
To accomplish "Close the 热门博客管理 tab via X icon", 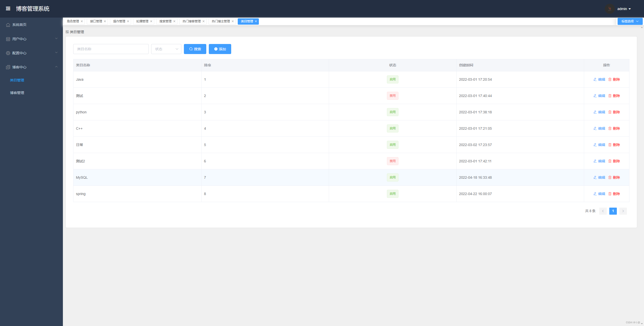I will (x=204, y=21).
